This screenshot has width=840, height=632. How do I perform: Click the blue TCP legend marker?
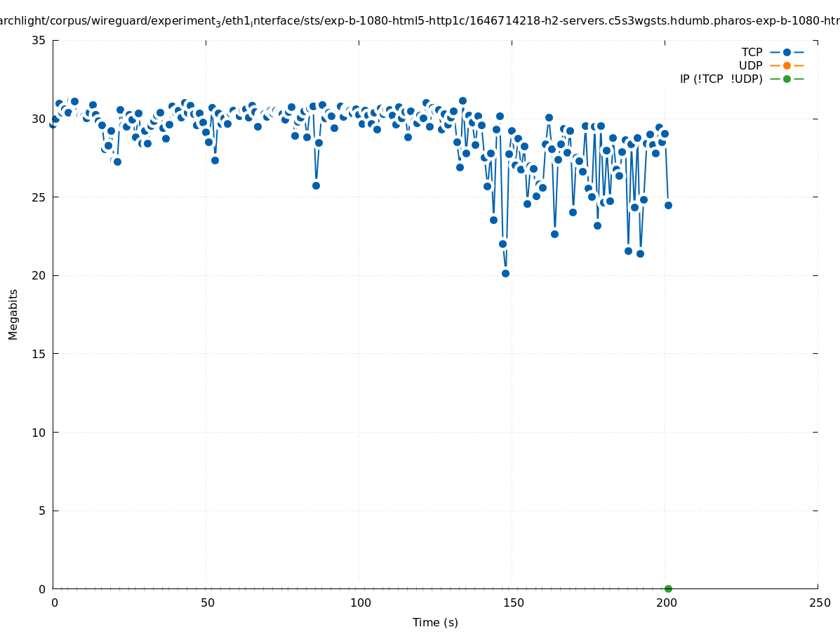point(787,52)
